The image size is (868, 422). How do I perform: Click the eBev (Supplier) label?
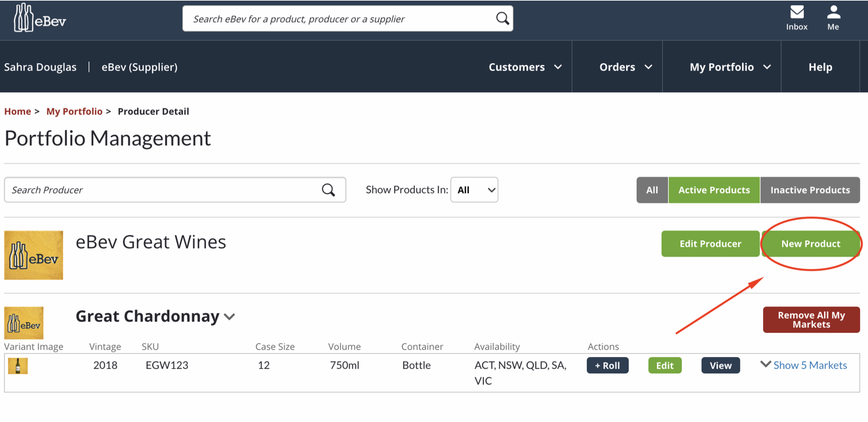click(139, 67)
